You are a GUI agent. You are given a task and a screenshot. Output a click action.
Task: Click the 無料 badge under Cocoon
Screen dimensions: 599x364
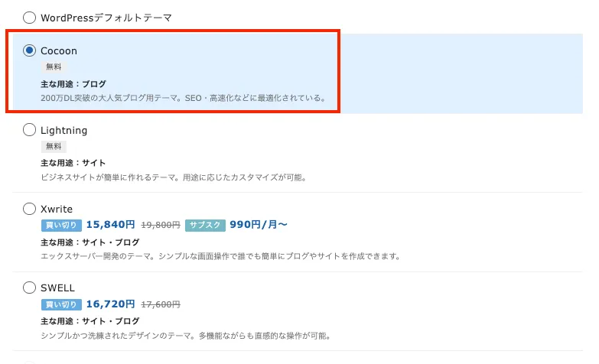tap(54, 67)
